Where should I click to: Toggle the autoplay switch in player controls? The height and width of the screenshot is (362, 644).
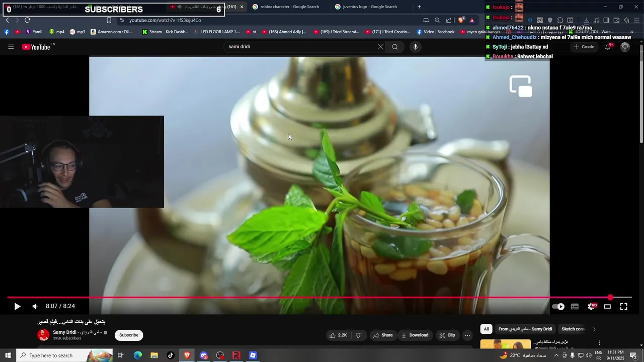coord(558,306)
